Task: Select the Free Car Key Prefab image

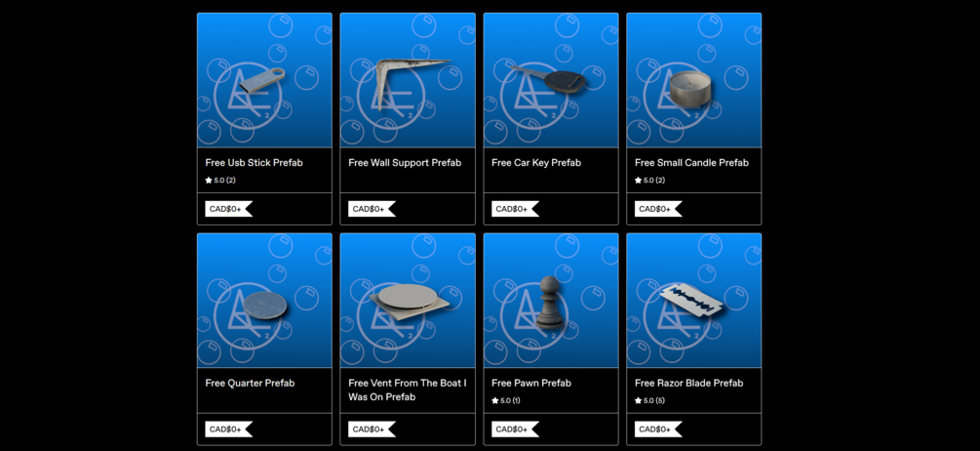Action: [x=551, y=80]
